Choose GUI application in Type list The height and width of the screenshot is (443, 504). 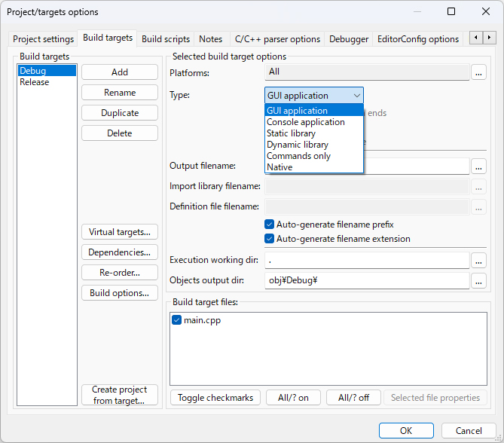[x=314, y=111]
